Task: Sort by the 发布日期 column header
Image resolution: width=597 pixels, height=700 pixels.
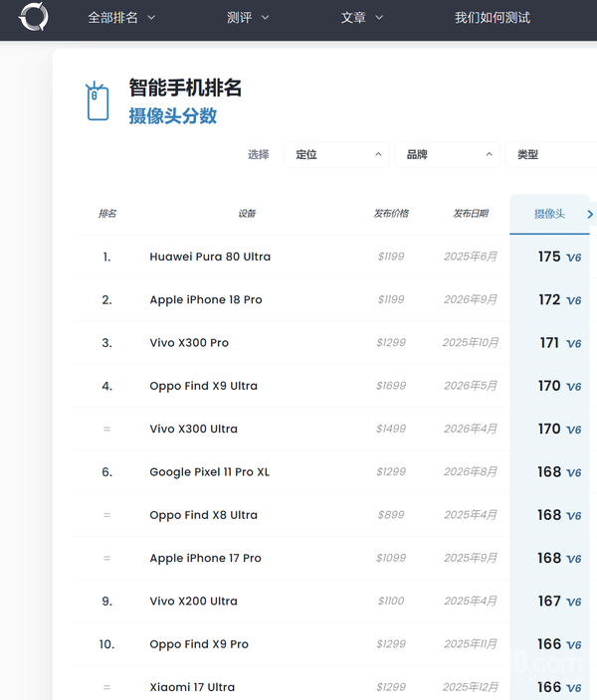Action: (x=471, y=214)
